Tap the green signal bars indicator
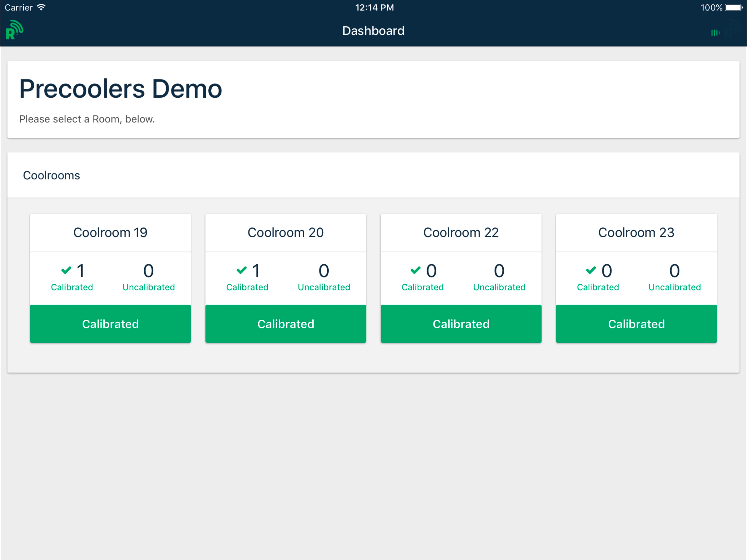Viewport: 747px width, 560px height. coord(715,33)
